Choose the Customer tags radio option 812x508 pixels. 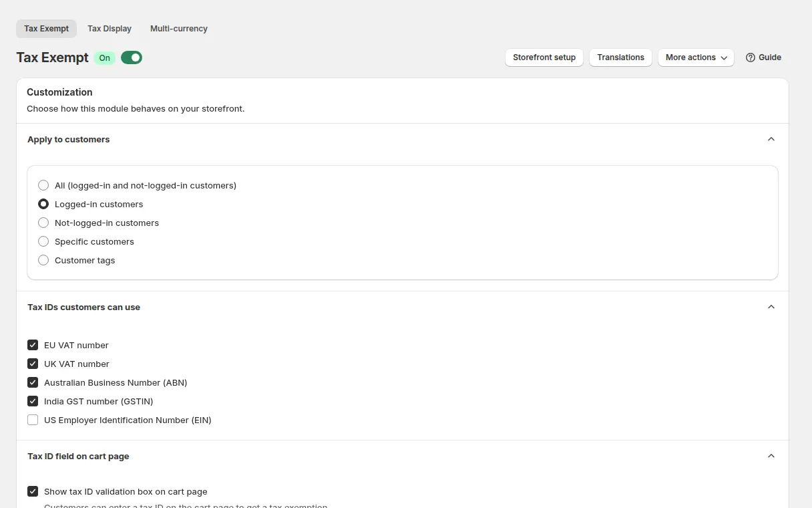click(x=43, y=260)
